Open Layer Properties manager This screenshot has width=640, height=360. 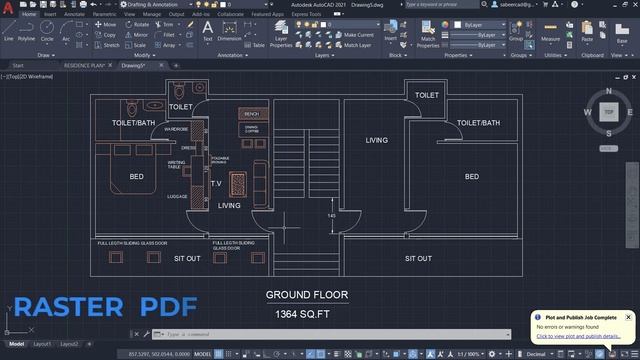tap(281, 34)
